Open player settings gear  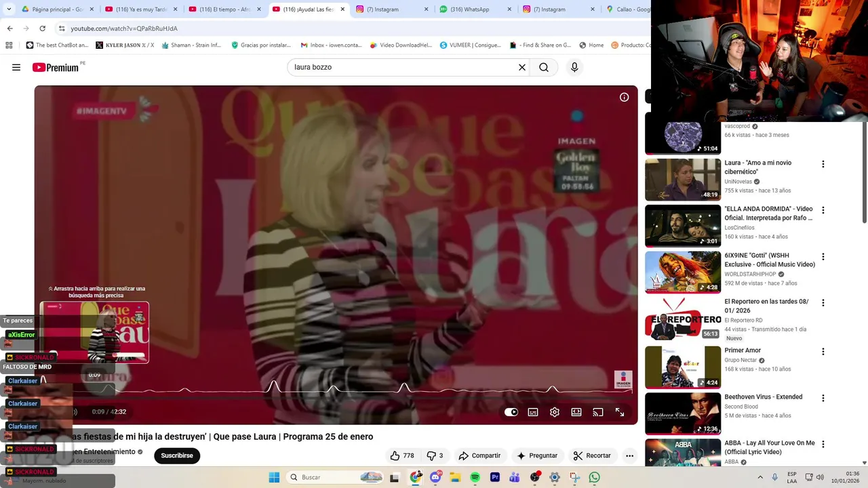pyautogui.click(x=555, y=412)
